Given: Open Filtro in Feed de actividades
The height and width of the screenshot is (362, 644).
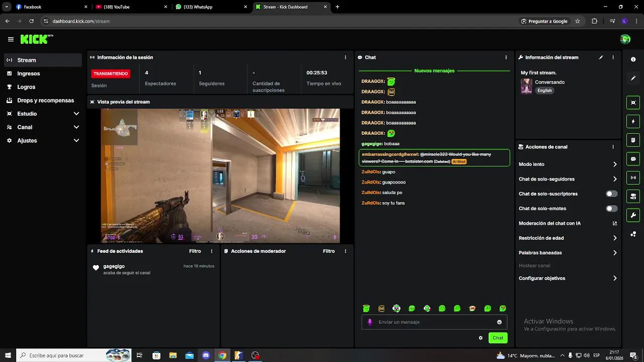Looking at the screenshot, I should (x=195, y=251).
